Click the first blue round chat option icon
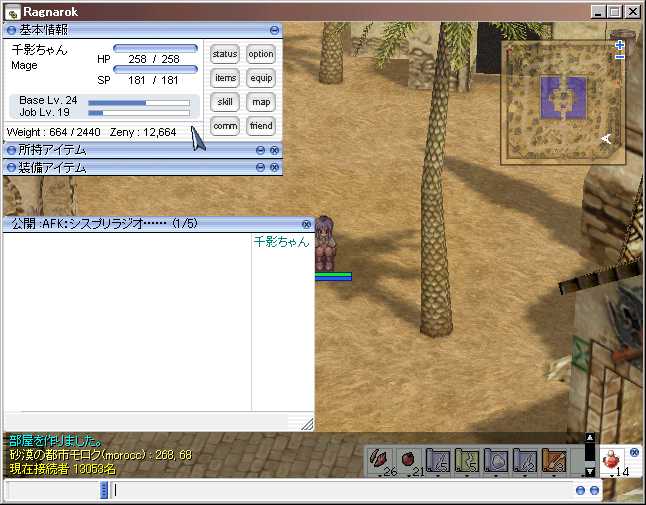Viewport: 646px width, 505px height. click(580, 490)
